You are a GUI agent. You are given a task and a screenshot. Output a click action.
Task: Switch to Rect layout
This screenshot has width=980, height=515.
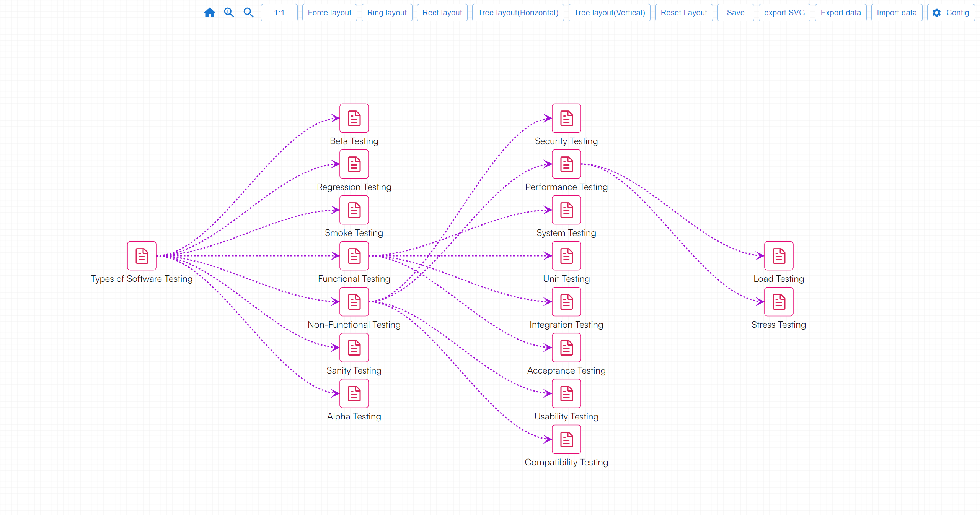point(442,13)
